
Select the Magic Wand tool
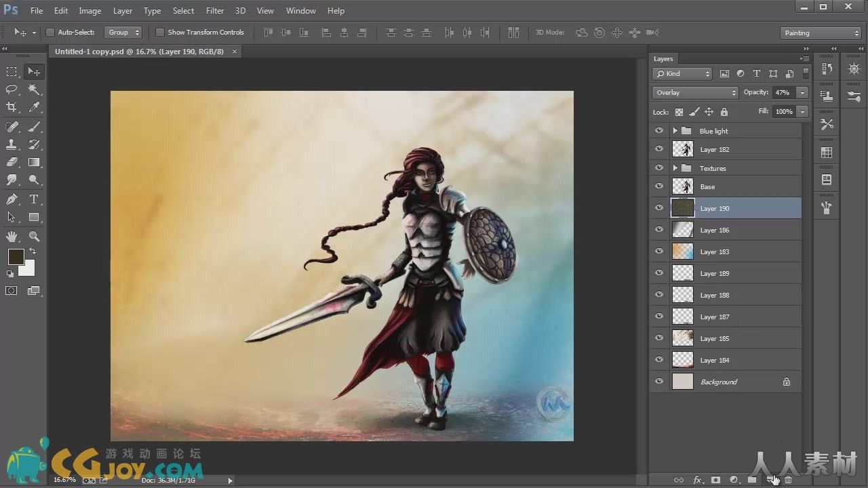point(33,89)
